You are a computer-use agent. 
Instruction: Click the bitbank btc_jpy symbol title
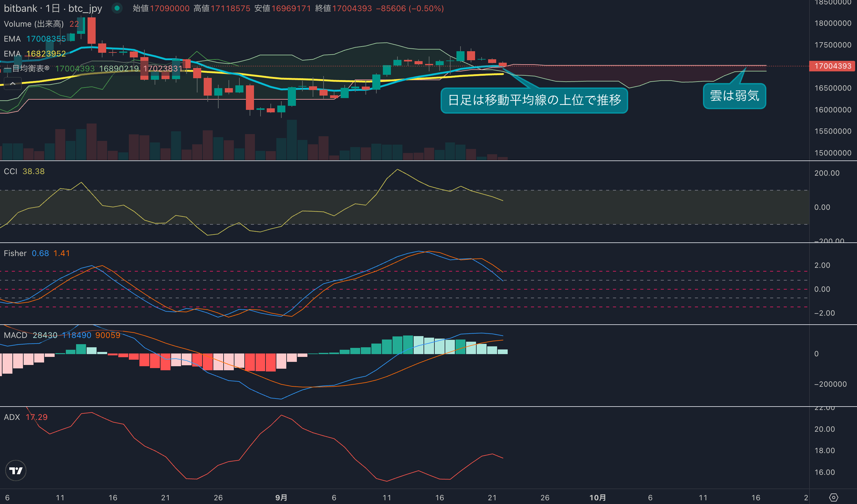[53, 8]
